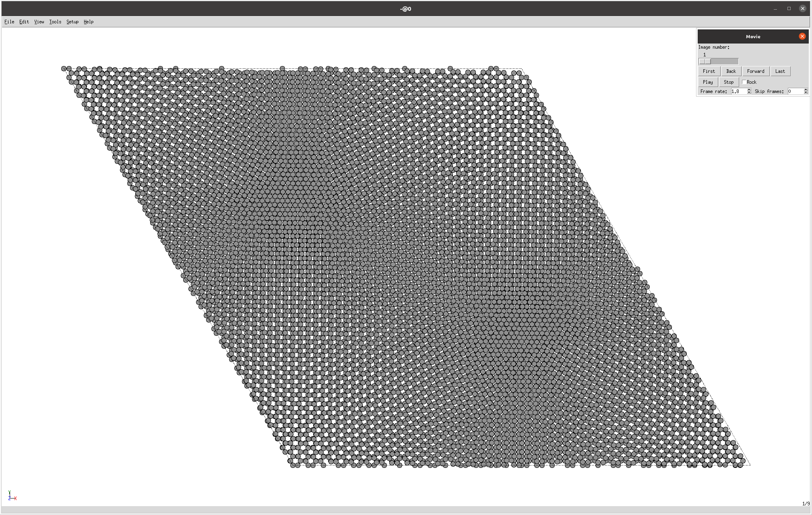
Task: Click the Frame rate input field
Action: 736,91
